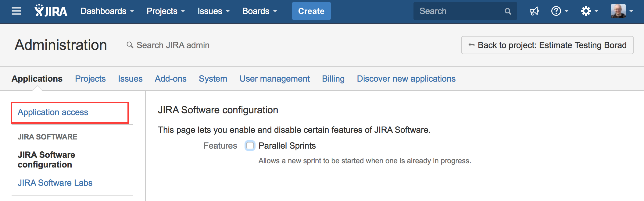
Task: Select JIRA Software configuration in sidebar
Action: point(46,160)
